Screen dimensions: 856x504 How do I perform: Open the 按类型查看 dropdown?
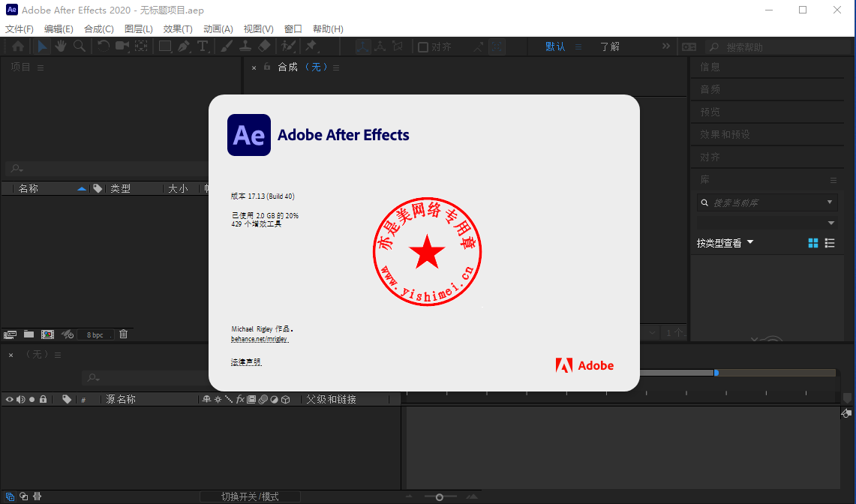725,243
